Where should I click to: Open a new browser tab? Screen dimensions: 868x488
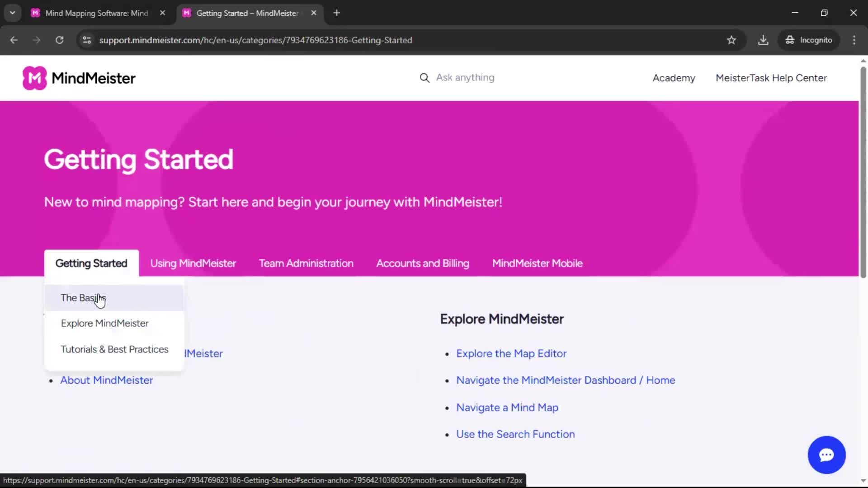[x=336, y=13]
